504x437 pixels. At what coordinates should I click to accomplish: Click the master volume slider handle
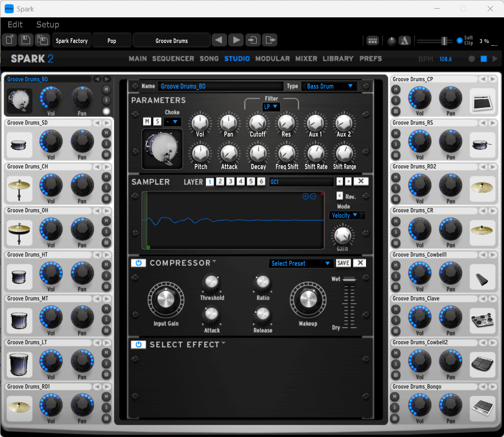pos(443,41)
